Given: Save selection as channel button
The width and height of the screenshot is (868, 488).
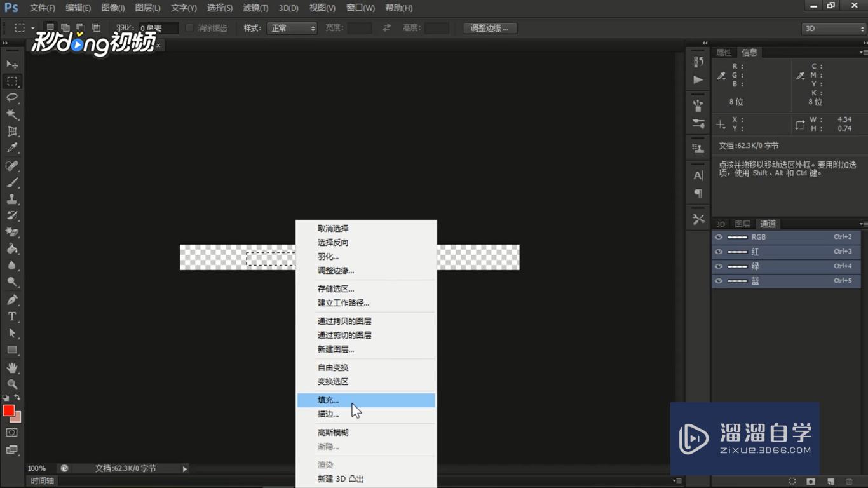Looking at the screenshot, I should point(811,482).
